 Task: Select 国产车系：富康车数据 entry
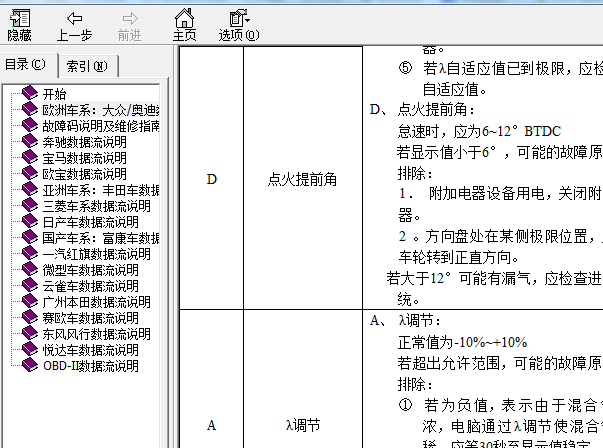click(100, 238)
